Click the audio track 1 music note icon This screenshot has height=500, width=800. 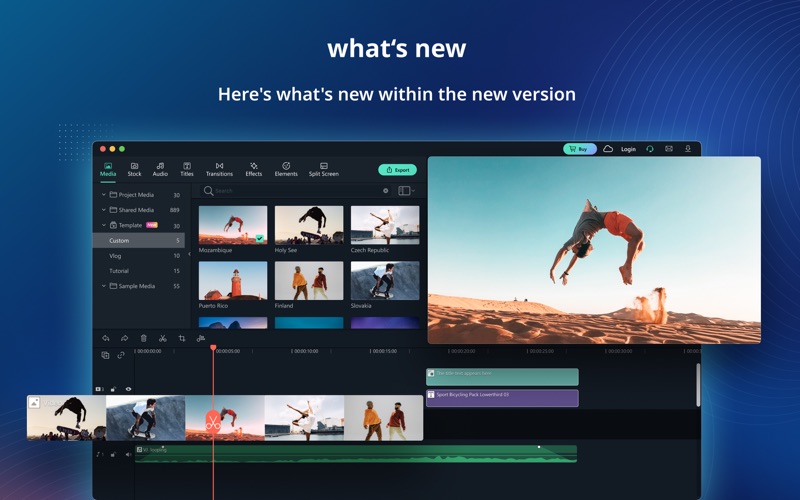click(x=99, y=454)
